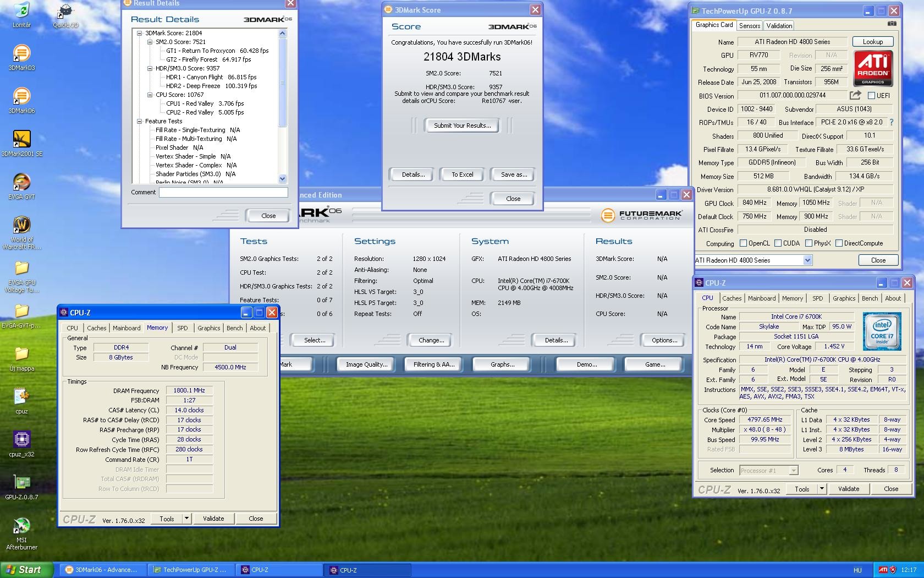Click the To Excel button
Image resolution: width=924 pixels, height=578 pixels.
click(x=462, y=175)
